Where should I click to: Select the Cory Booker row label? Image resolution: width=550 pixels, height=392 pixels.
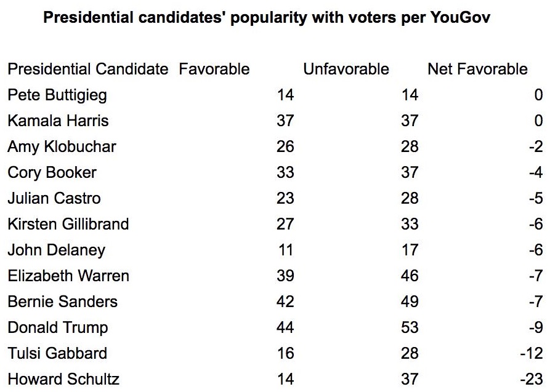[x=52, y=172]
